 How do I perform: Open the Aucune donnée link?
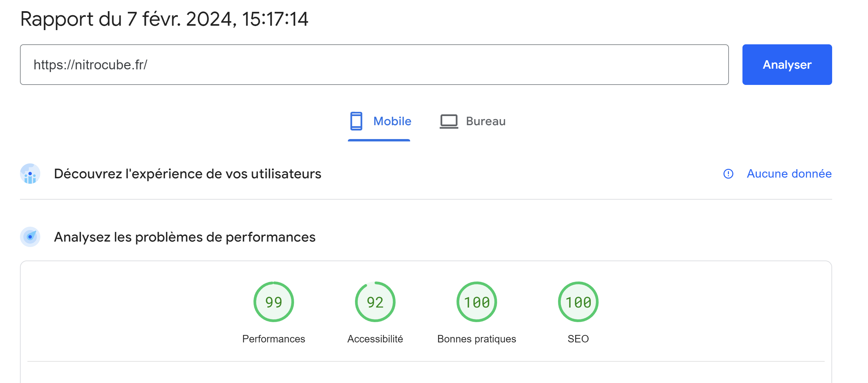789,174
